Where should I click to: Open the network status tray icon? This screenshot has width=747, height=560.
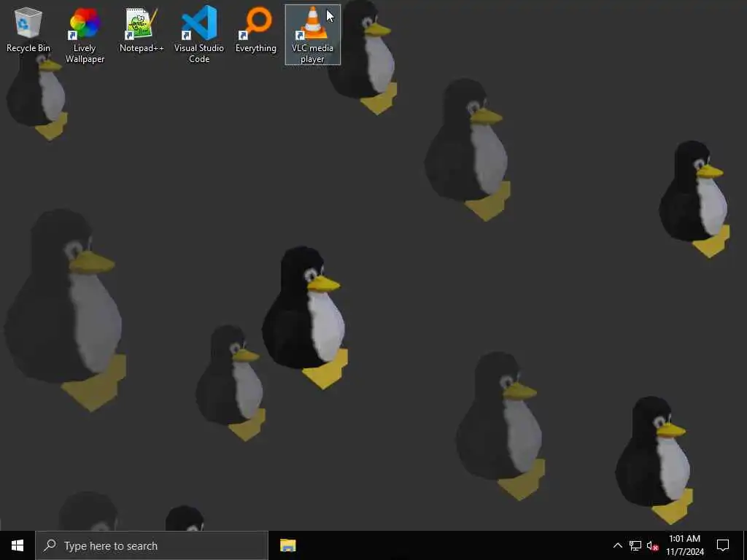click(x=635, y=545)
